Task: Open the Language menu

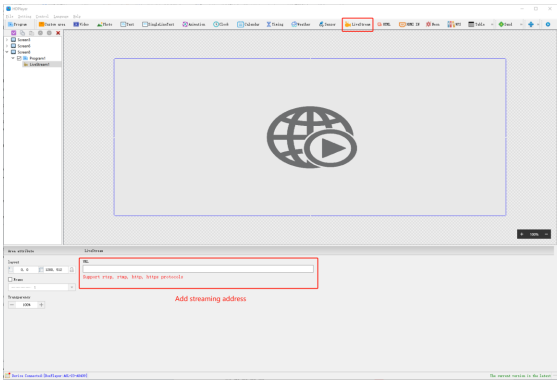Action: (61, 16)
